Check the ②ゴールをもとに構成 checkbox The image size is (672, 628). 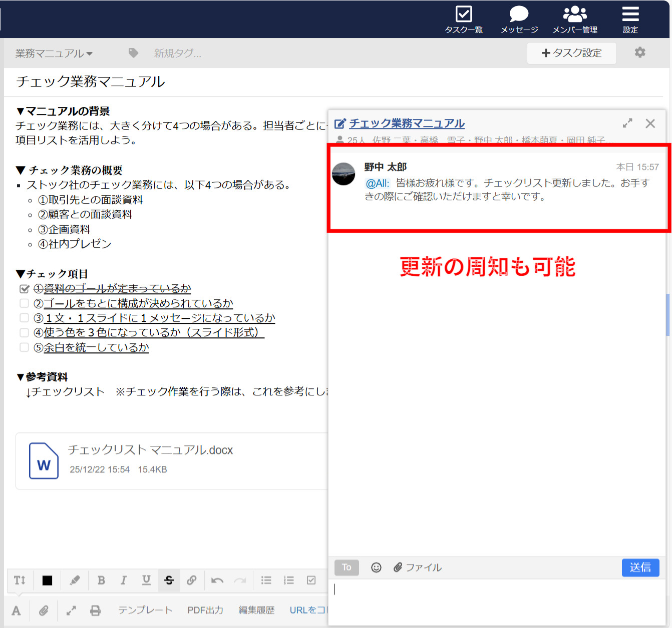(x=24, y=303)
